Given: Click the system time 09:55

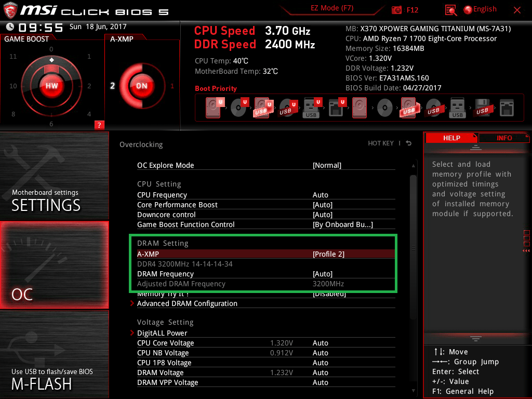Looking at the screenshot, I should coord(41,28).
